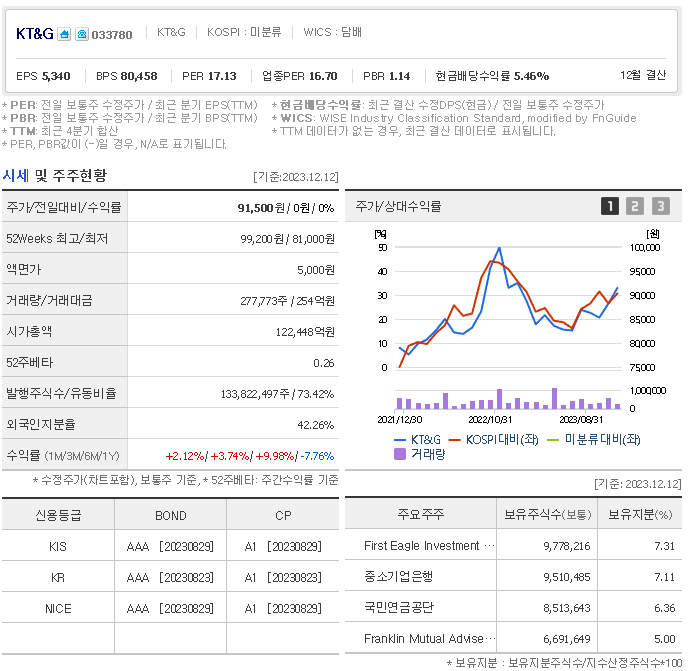Click the 9,510,485 share count

coord(567,577)
